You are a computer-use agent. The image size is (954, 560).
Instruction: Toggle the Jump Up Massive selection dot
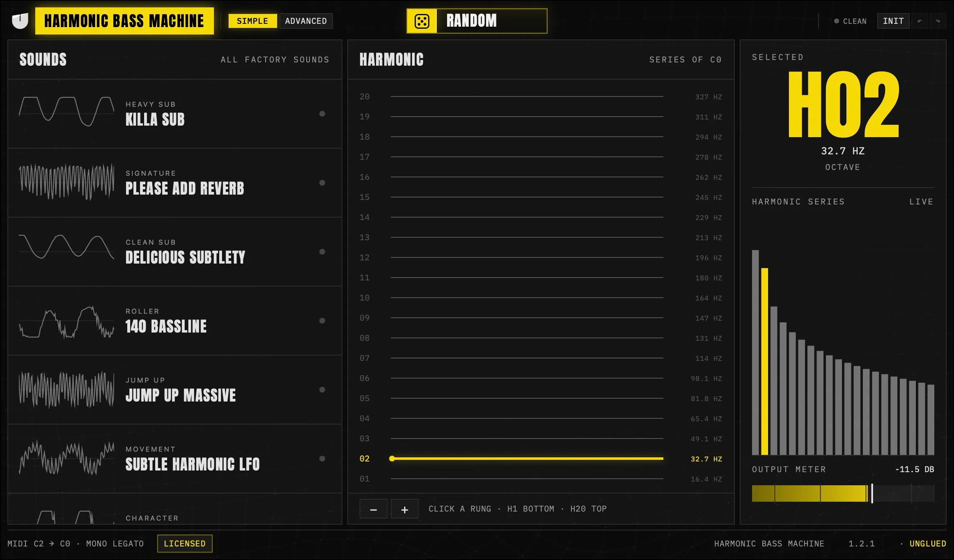click(322, 390)
